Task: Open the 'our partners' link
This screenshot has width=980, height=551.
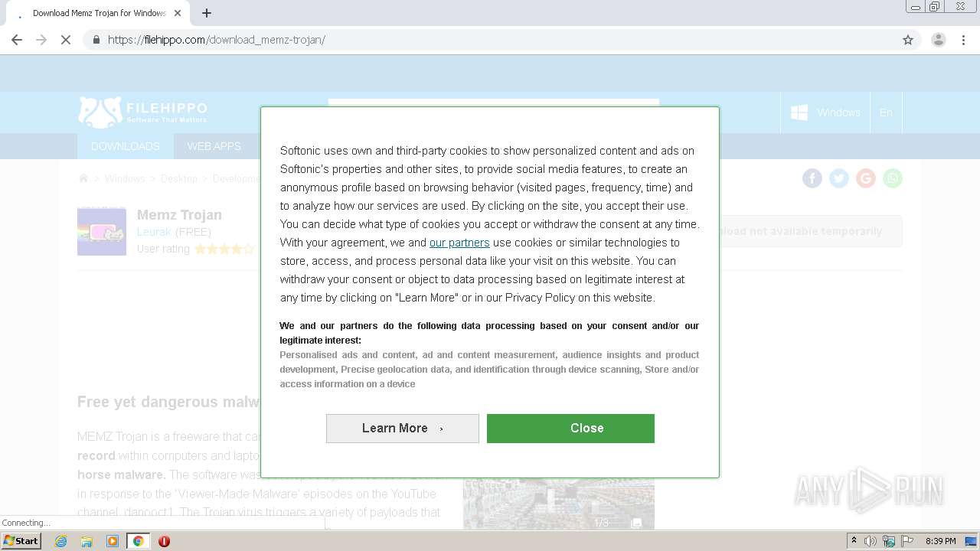Action: [459, 243]
